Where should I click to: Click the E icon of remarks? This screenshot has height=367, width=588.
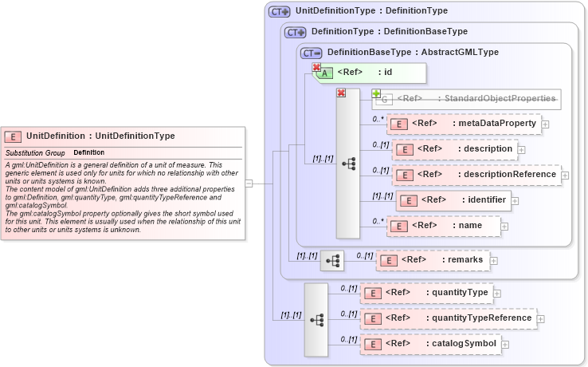(x=389, y=261)
